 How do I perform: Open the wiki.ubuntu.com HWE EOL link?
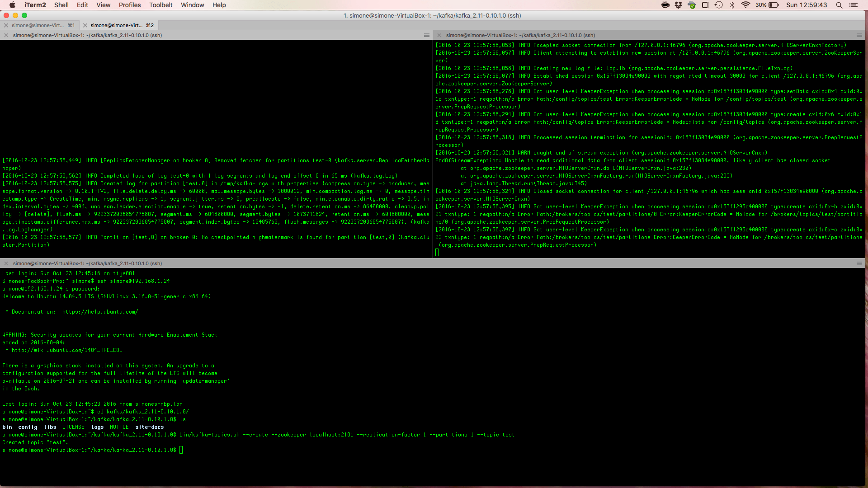(66, 350)
